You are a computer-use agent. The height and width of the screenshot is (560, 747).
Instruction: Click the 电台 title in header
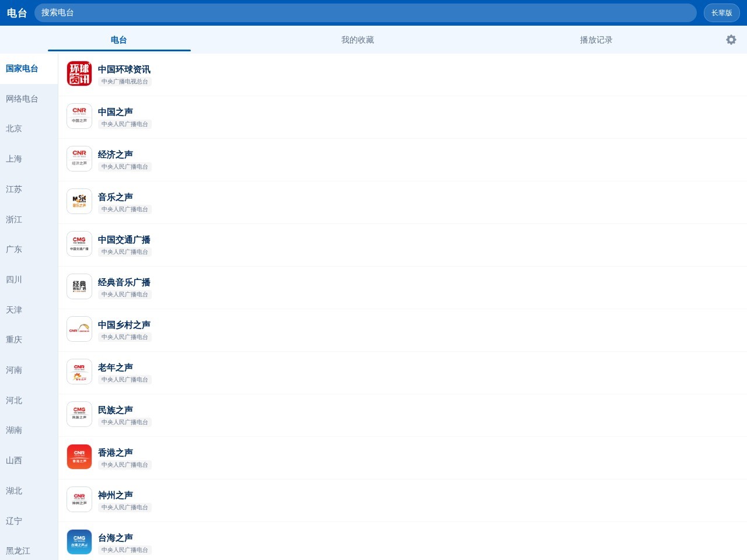pyautogui.click(x=17, y=13)
